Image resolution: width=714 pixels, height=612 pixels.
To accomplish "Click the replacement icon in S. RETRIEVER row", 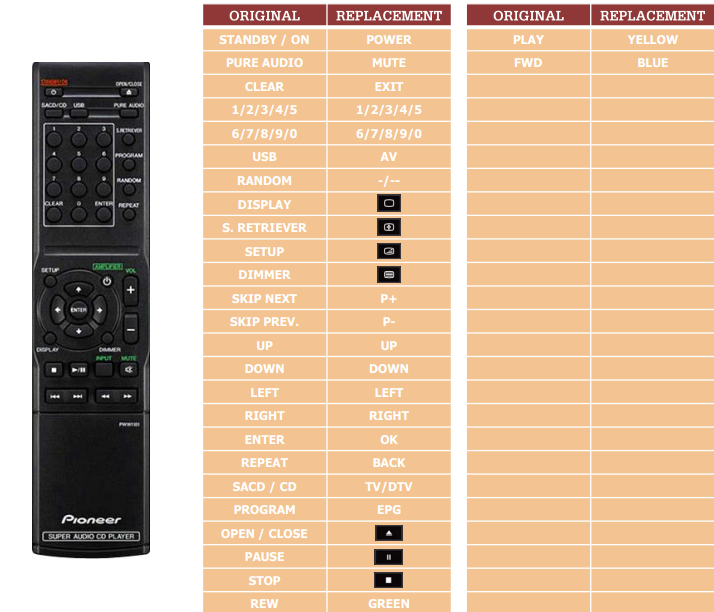I will (x=388, y=228).
